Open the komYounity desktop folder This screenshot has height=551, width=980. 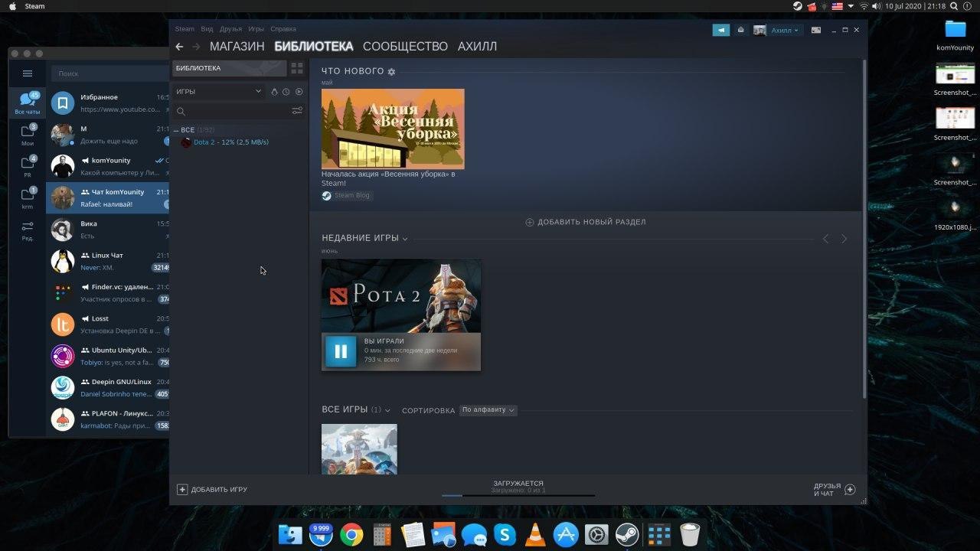(955, 34)
